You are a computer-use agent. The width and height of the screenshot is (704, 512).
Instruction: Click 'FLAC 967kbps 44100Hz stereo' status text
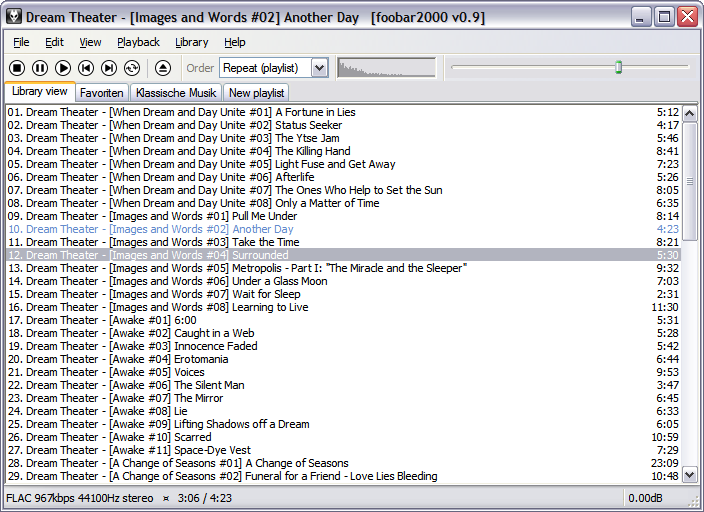pos(80,498)
